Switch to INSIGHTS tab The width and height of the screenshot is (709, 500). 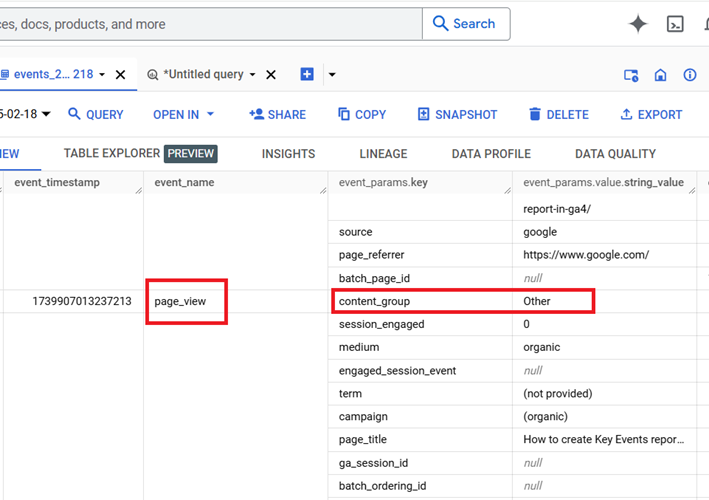pos(288,154)
